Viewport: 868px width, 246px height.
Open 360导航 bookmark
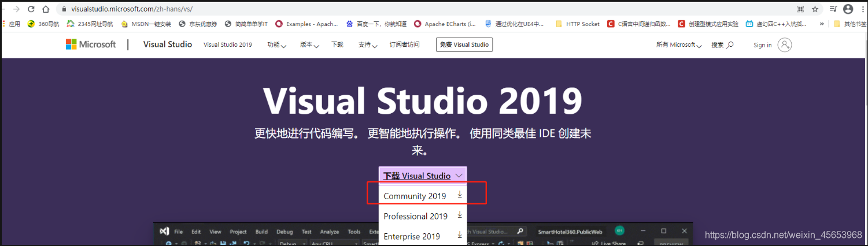click(x=43, y=24)
